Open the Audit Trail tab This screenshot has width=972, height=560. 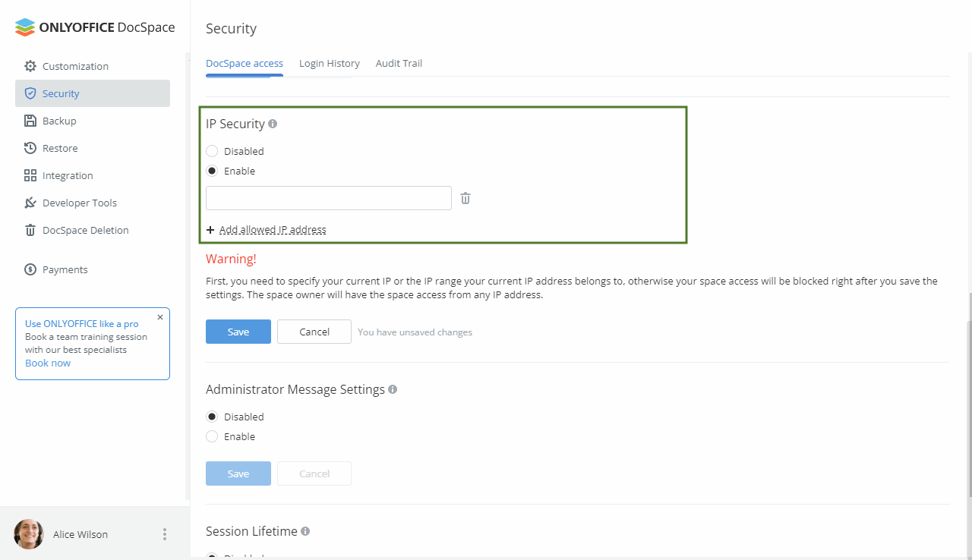pyautogui.click(x=399, y=63)
